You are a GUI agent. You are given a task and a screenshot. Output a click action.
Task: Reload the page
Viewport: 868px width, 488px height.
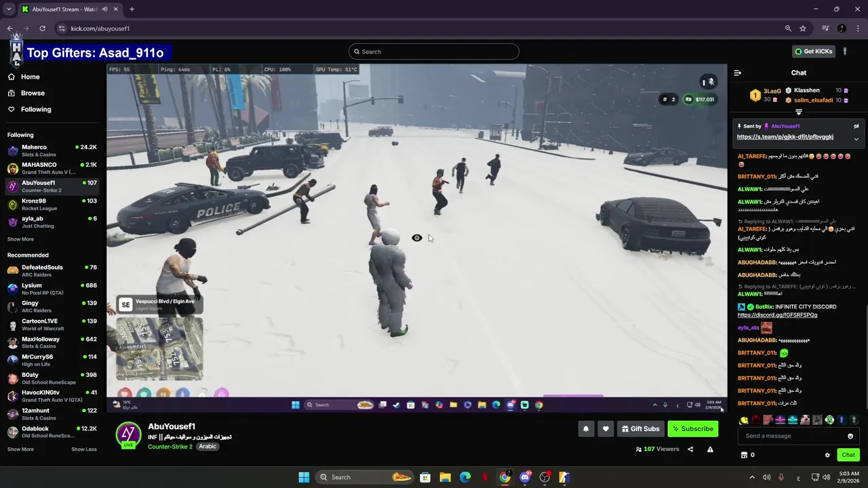point(42,28)
